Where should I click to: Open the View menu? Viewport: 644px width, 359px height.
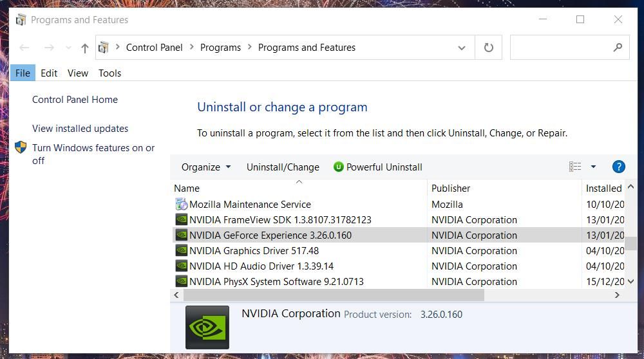click(x=78, y=73)
